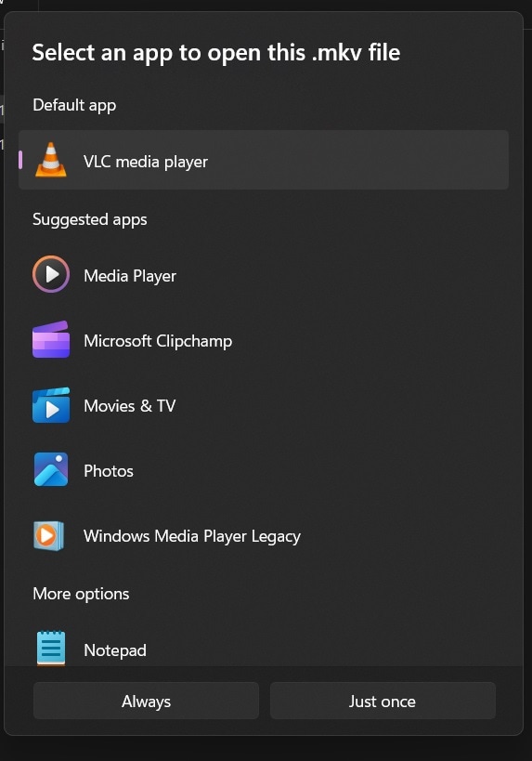
Task: Pick Microsoft Clipchamp from suggested apps
Action: coord(158,341)
